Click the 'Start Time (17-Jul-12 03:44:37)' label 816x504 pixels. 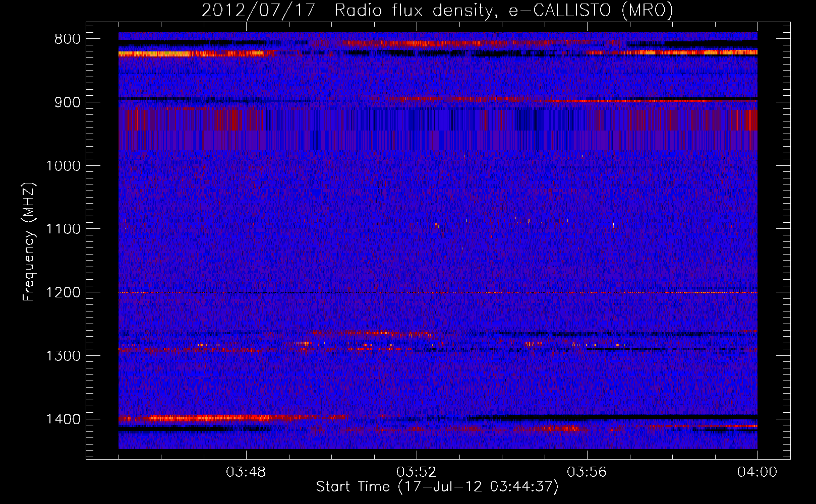pos(437,487)
